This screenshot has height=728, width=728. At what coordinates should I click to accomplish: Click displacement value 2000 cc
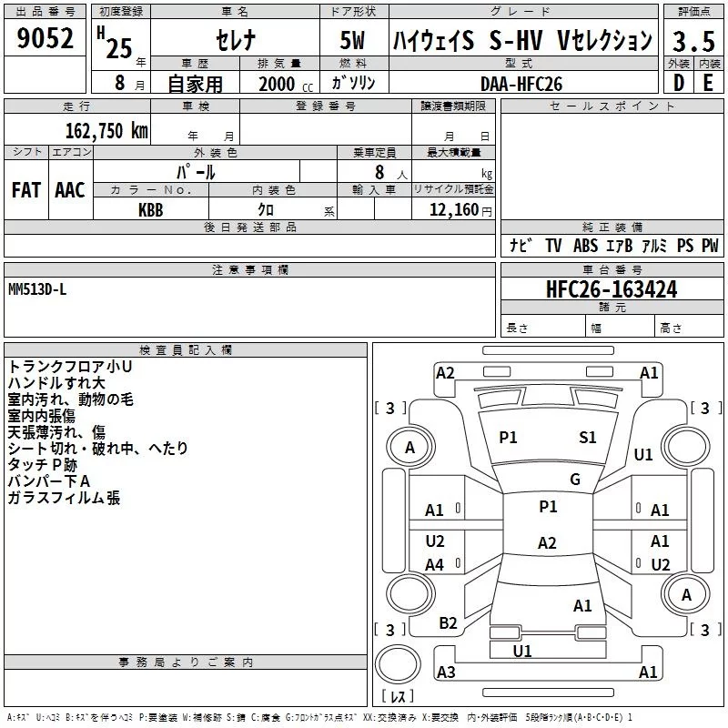286,85
